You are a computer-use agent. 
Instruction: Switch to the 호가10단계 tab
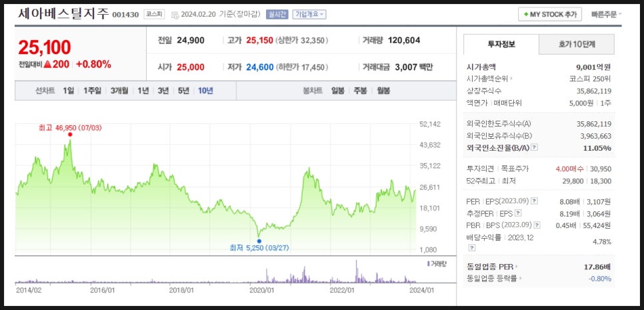point(577,45)
